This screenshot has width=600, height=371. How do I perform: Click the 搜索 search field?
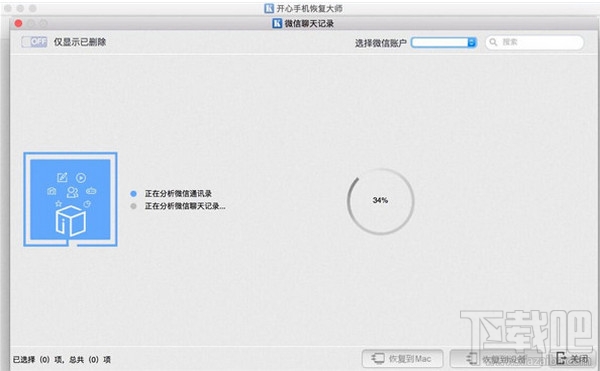pyautogui.click(x=535, y=42)
